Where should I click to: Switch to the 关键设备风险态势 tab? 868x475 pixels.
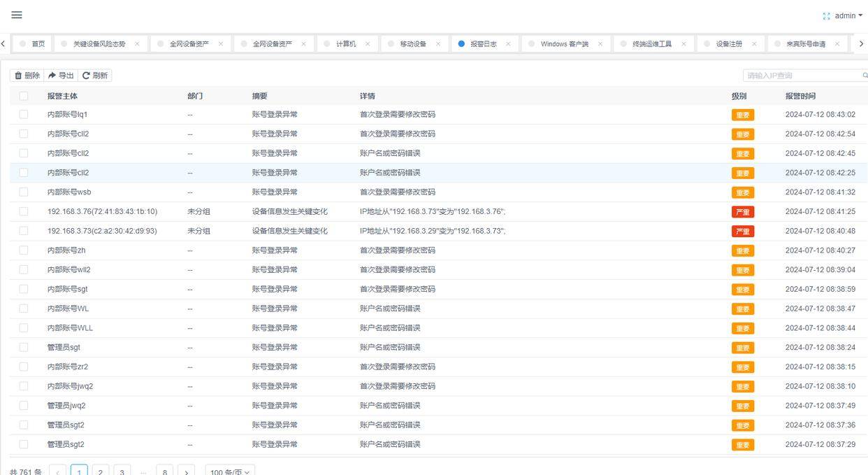pos(99,43)
